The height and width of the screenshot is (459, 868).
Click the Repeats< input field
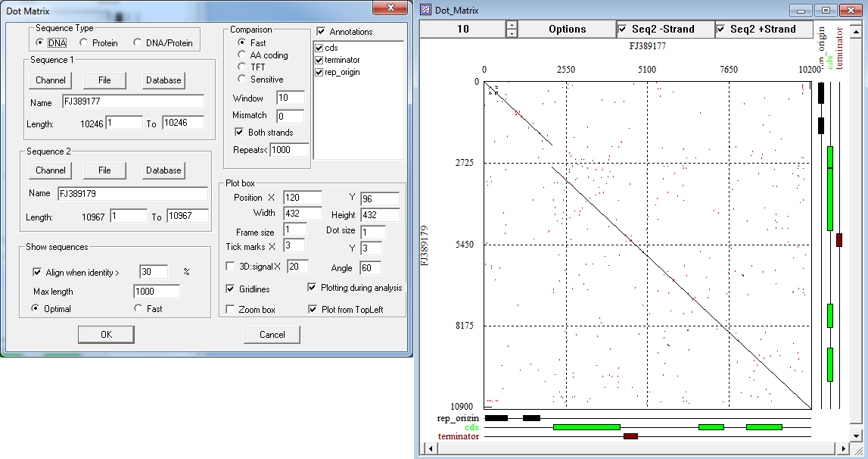[x=290, y=150]
